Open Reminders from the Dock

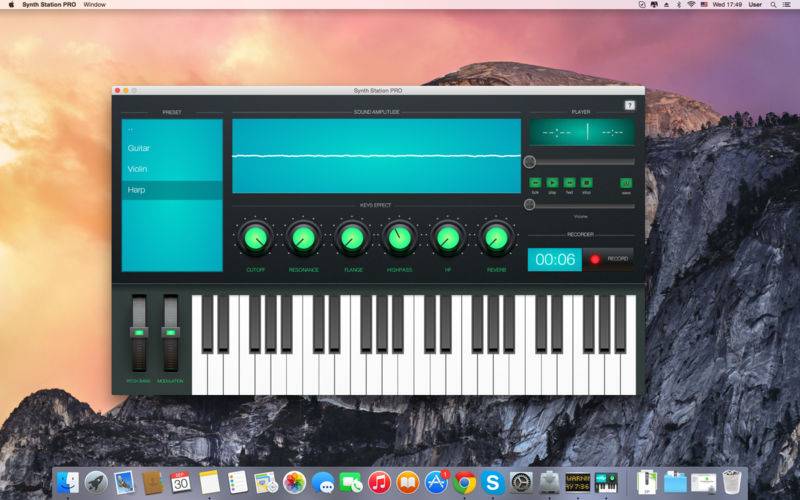237,482
